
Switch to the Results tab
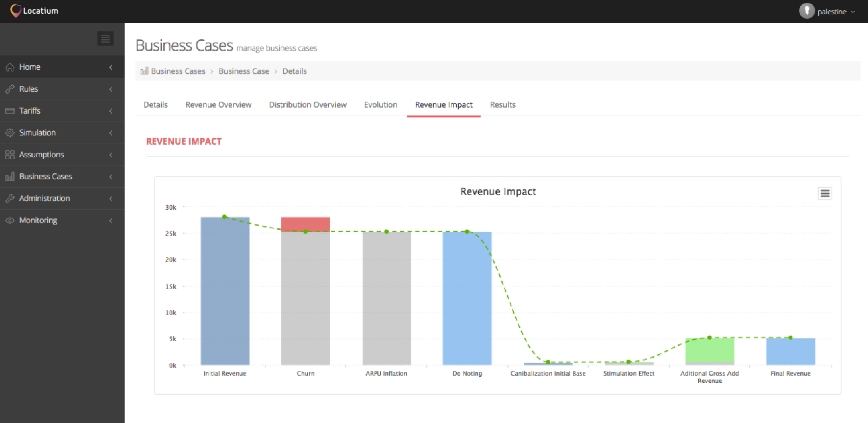502,105
